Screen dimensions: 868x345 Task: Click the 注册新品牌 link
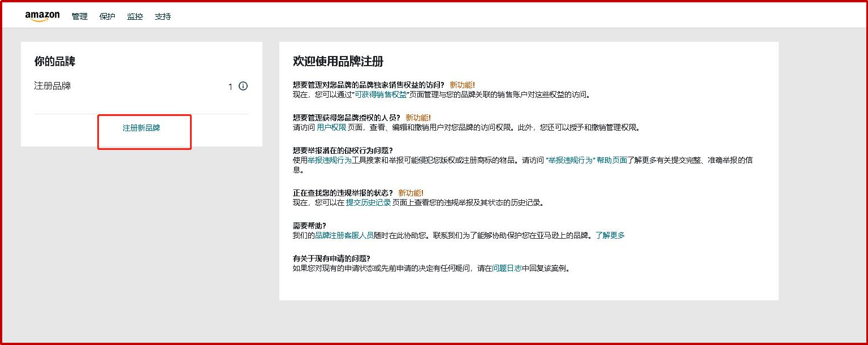(141, 128)
